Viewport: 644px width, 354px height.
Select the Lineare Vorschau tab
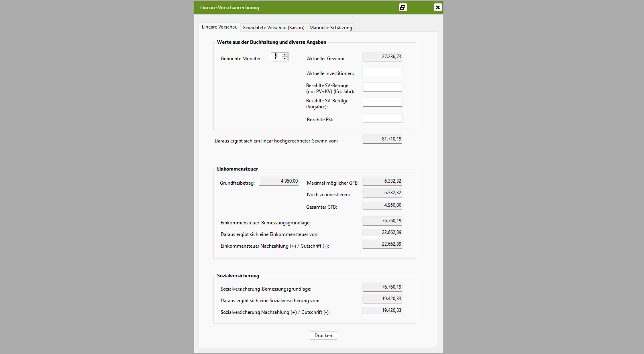pos(219,27)
